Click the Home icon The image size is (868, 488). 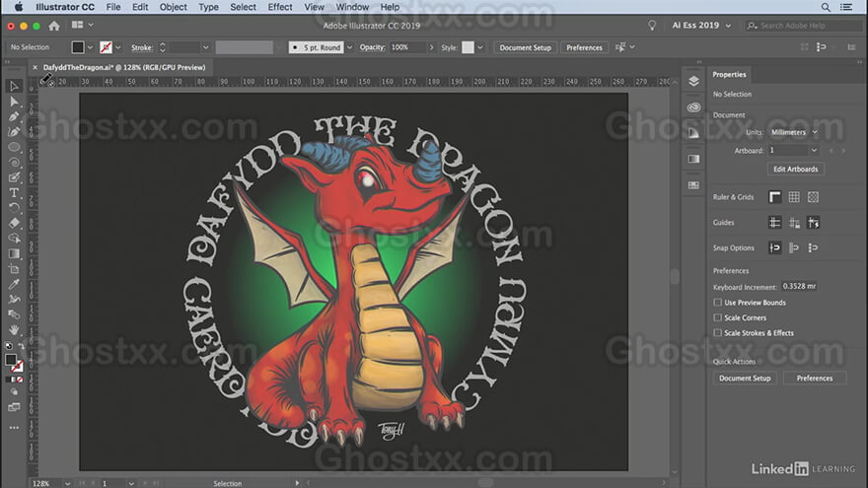[x=53, y=26]
